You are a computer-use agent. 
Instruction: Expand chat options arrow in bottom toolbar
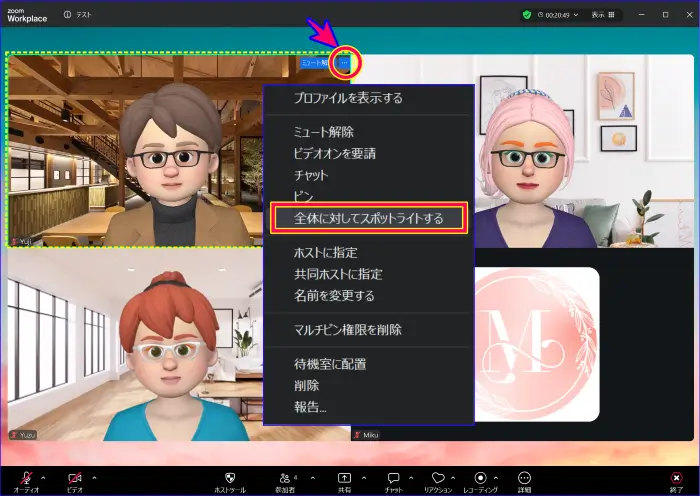411,478
